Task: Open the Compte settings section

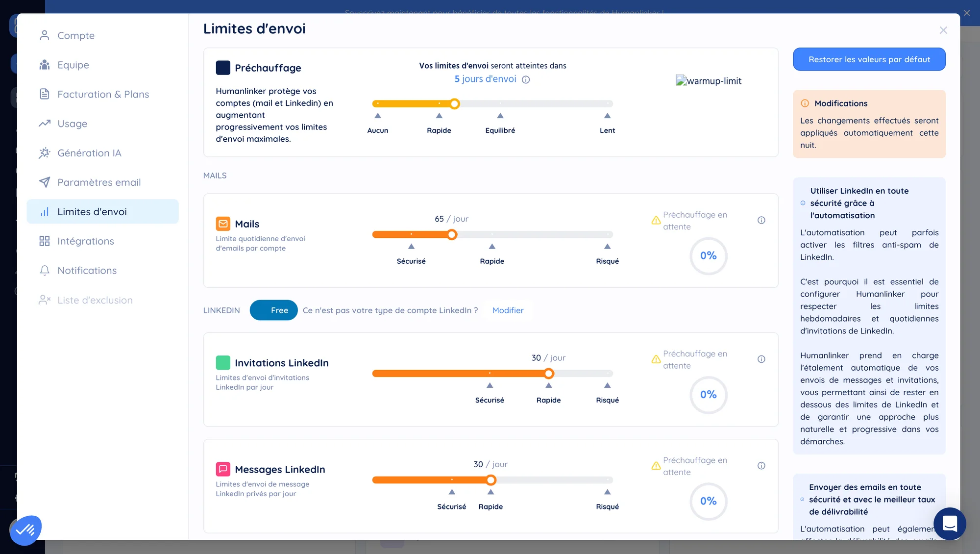Action: click(x=102, y=35)
